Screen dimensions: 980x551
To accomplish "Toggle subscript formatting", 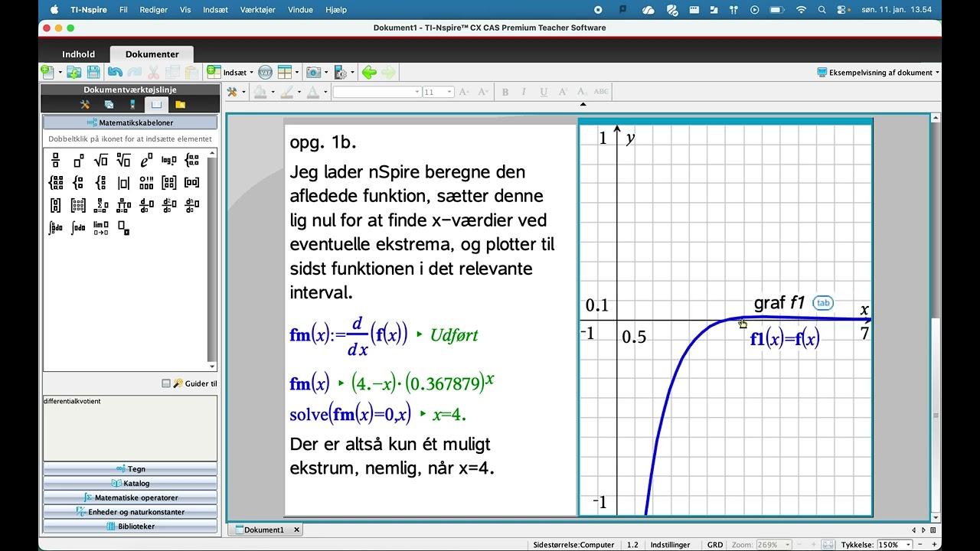I will click(x=582, y=92).
